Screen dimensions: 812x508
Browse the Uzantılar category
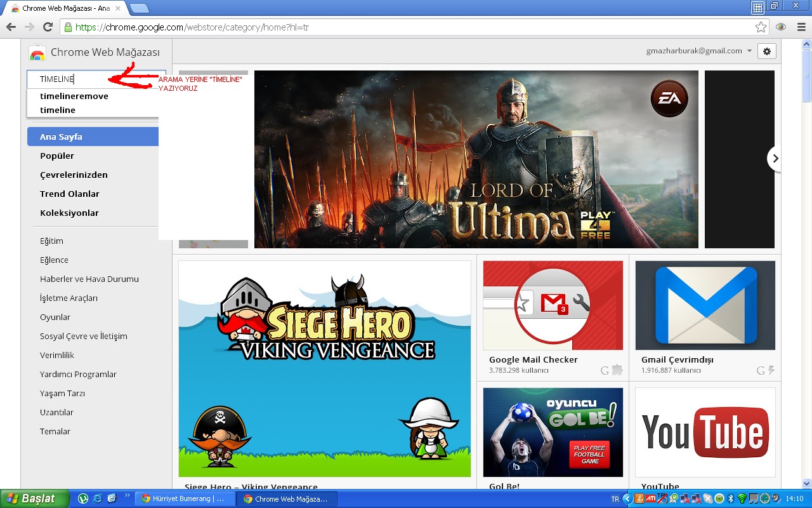(x=56, y=412)
